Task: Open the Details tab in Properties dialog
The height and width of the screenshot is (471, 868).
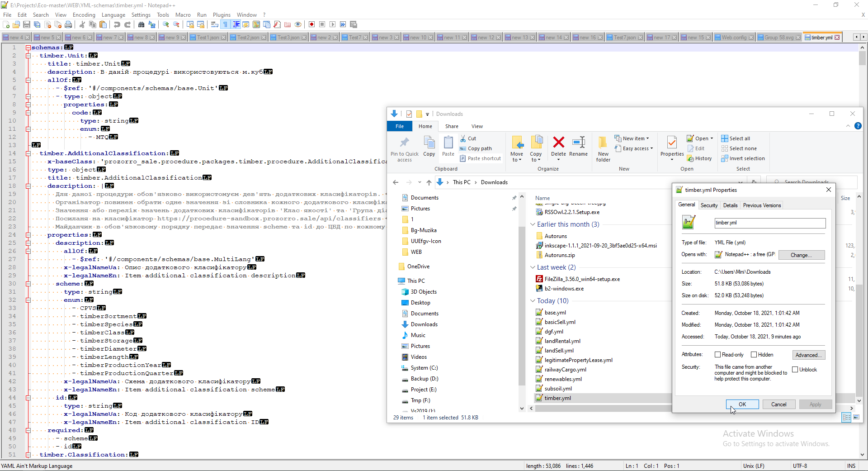Action: pos(730,205)
